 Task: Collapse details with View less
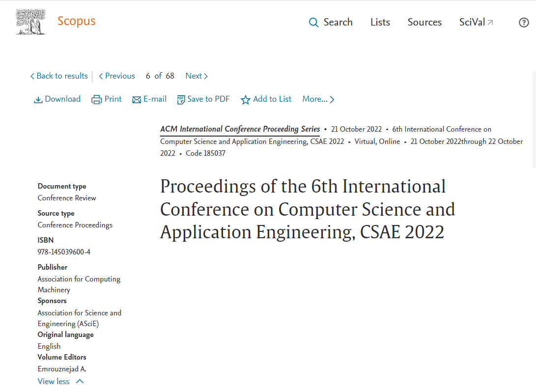[x=54, y=381]
